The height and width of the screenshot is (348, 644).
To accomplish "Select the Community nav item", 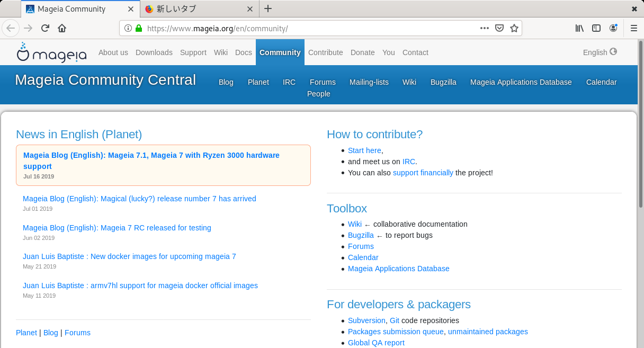I will pos(280,52).
